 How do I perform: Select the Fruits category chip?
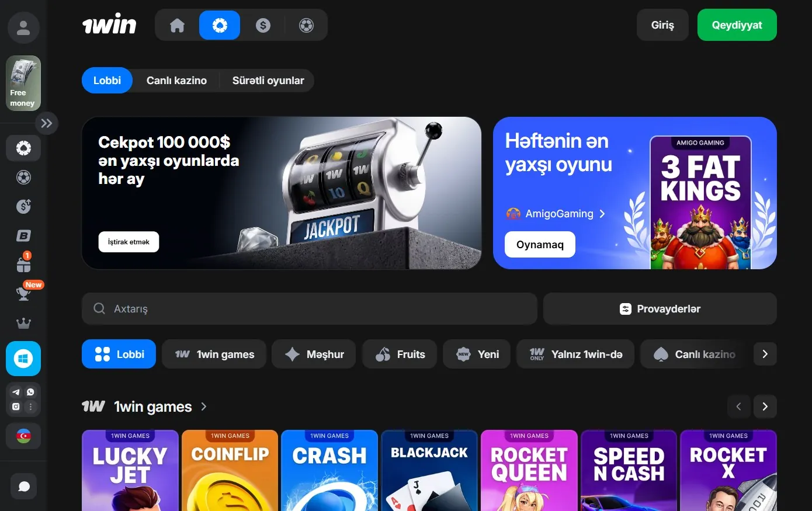(x=400, y=354)
